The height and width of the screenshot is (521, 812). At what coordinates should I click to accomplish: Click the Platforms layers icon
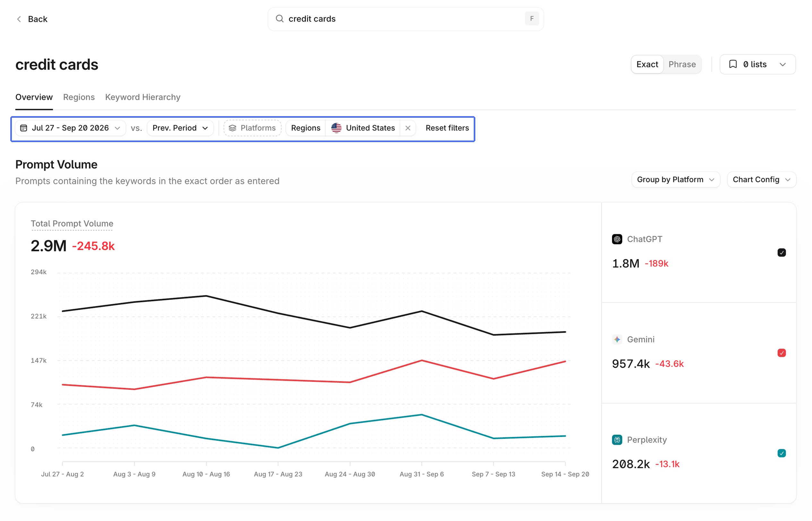(233, 128)
